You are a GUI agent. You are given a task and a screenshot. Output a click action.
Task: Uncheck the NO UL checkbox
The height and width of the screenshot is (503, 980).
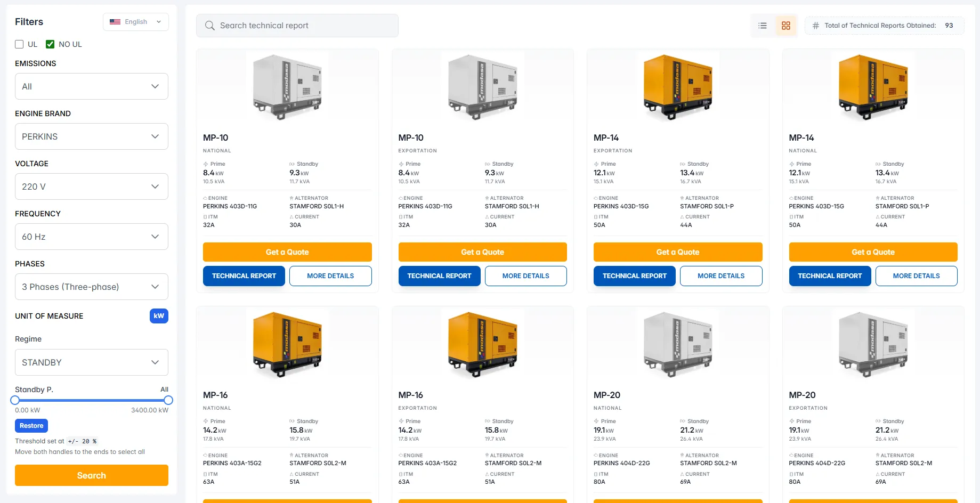[50, 44]
